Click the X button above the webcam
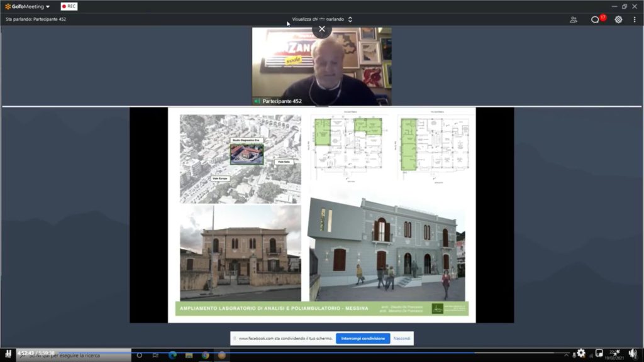Viewport: 644px width, 362px height. (x=322, y=29)
